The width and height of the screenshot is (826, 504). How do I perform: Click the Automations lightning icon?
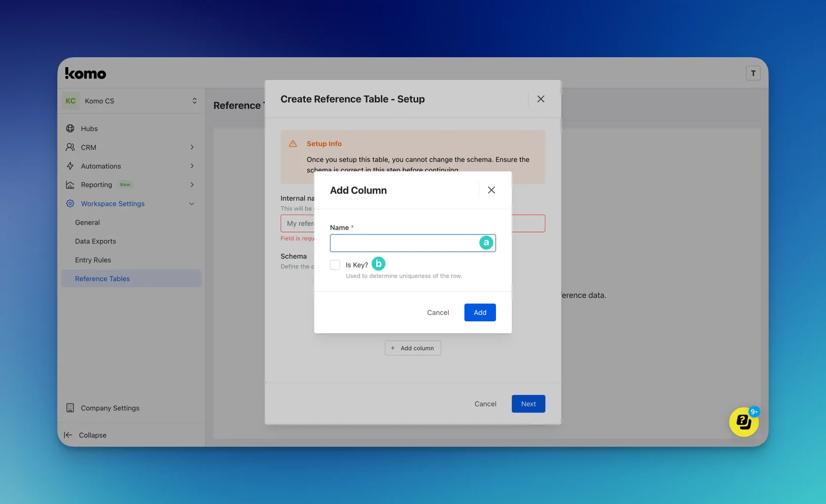(x=70, y=166)
